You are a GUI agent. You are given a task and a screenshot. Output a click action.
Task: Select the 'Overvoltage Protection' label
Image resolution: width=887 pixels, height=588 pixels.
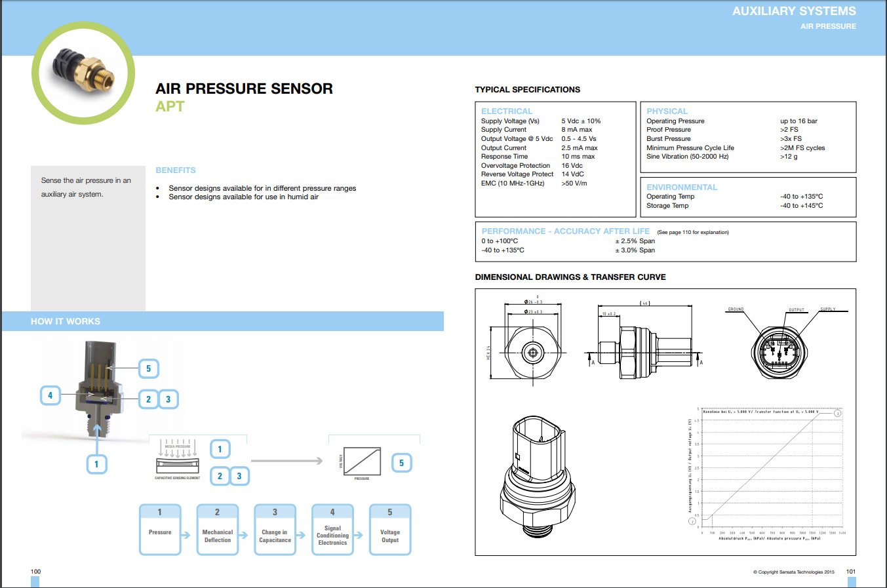[x=515, y=166]
